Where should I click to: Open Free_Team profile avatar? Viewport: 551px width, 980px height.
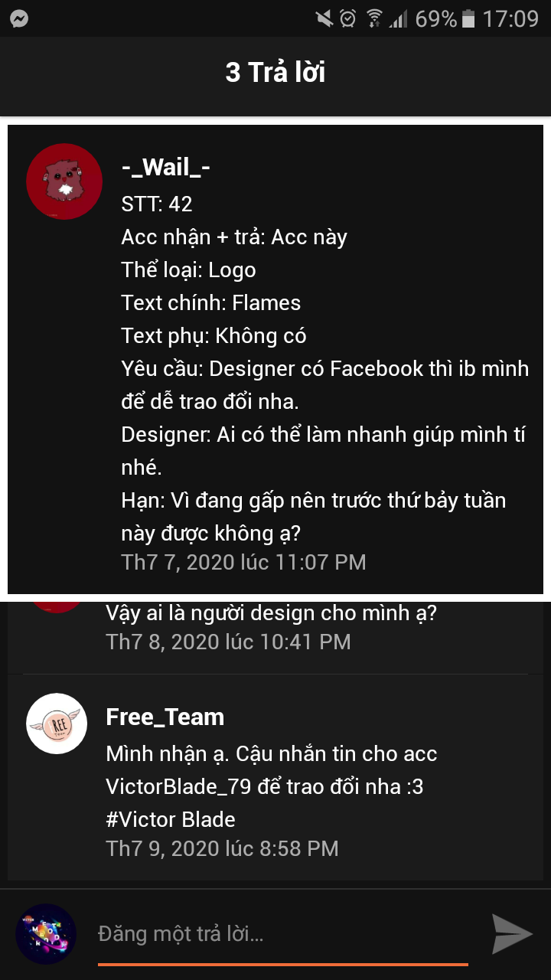tap(57, 724)
